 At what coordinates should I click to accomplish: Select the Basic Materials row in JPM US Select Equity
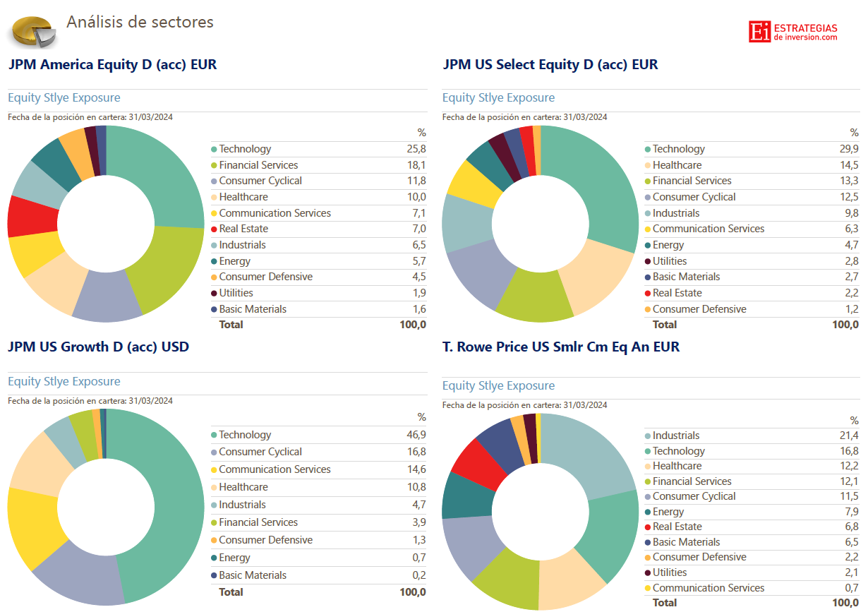752,277
